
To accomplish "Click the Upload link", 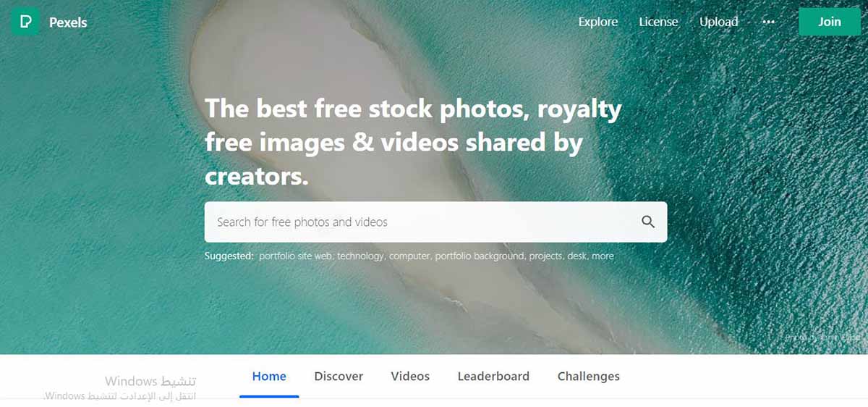I will pyautogui.click(x=719, y=22).
